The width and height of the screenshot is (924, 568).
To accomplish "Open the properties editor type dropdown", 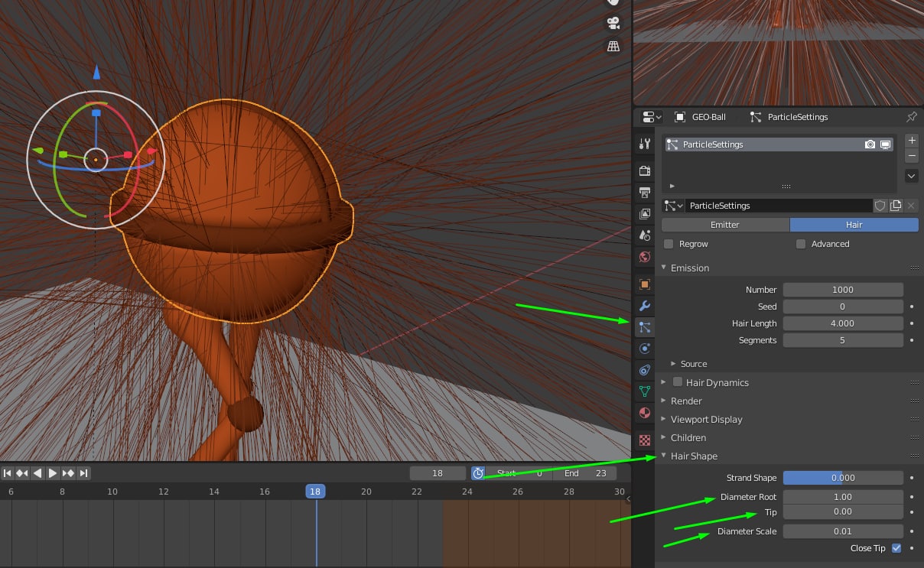I will coord(652,117).
